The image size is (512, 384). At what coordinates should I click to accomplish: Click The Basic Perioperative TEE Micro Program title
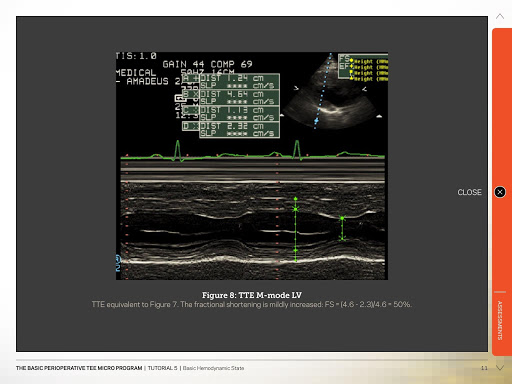[79, 368]
